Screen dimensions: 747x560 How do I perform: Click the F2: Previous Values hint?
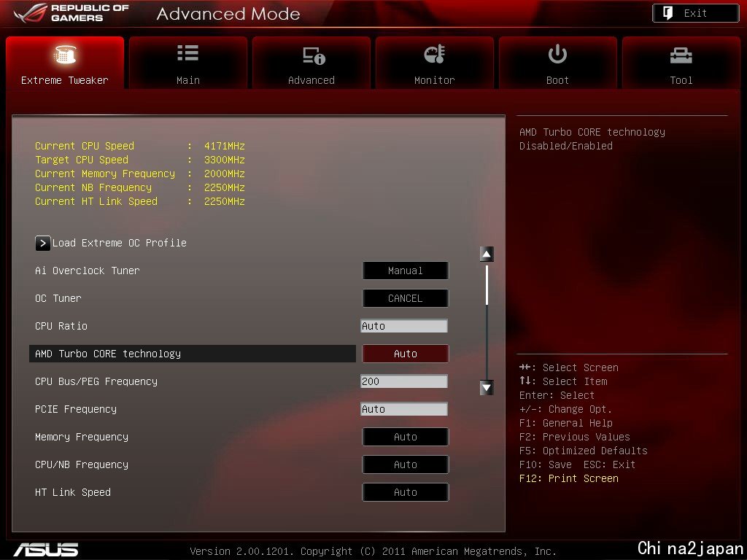(x=575, y=437)
